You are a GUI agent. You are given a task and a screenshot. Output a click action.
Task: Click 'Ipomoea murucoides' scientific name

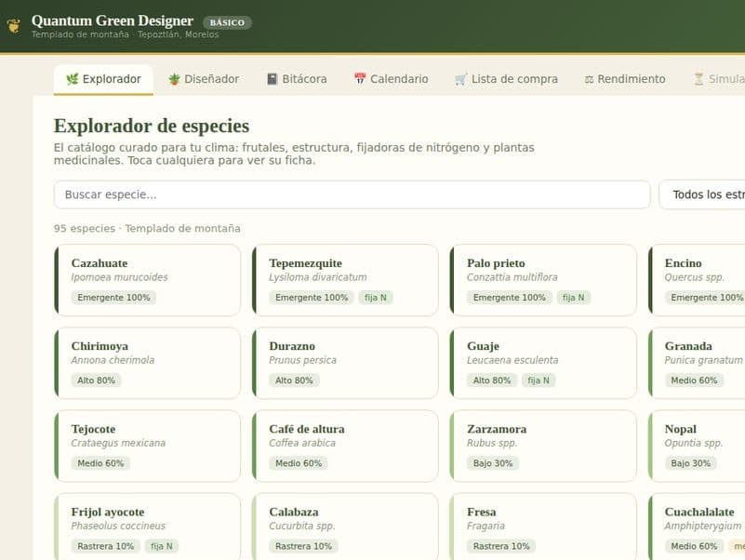(119, 277)
